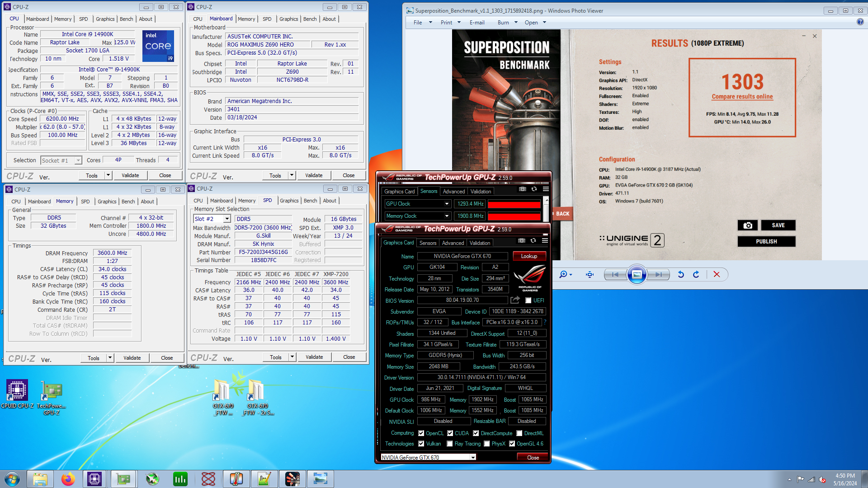868x488 pixels.
Task: Click the Memory Clock red sensor graph bar
Action: click(x=514, y=216)
